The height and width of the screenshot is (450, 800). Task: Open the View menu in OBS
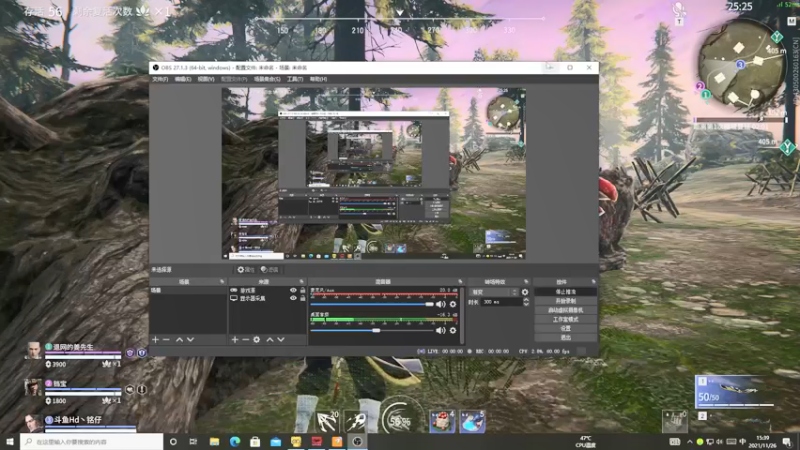pos(206,79)
